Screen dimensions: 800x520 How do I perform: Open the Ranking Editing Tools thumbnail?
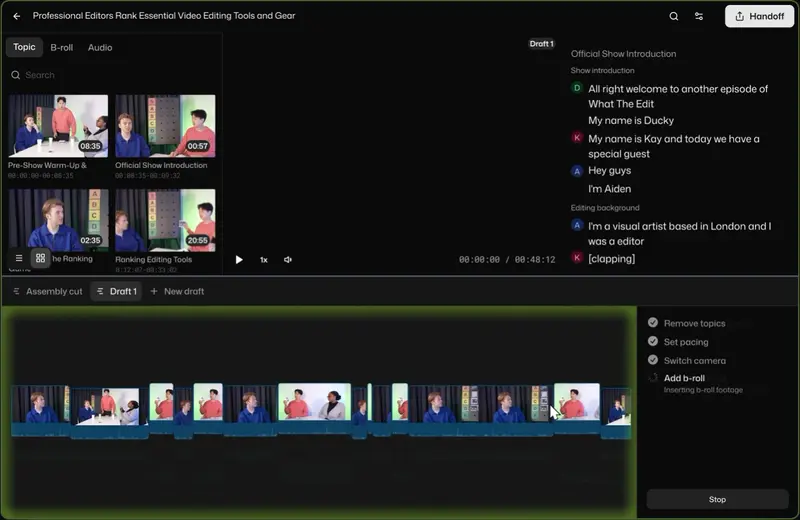[x=165, y=220]
